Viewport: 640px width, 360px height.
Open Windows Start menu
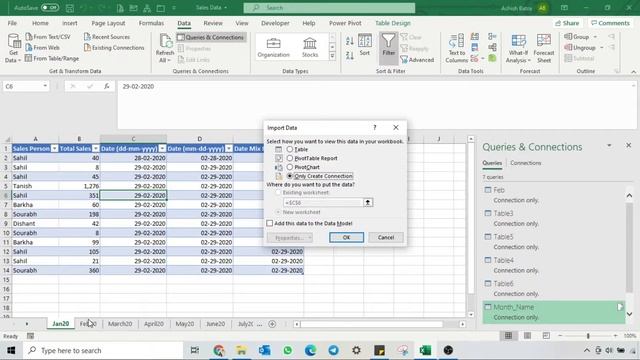tap(11, 350)
